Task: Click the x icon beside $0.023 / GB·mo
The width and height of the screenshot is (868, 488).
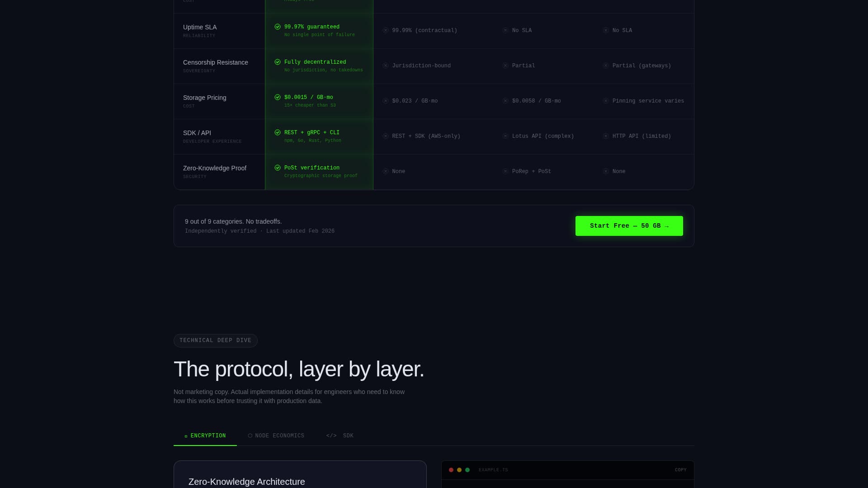Action: [x=386, y=101]
